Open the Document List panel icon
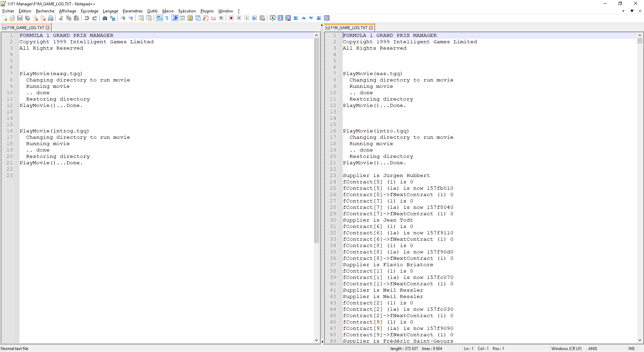Image resolution: width=644 pixels, height=352 pixels. pos(198,18)
